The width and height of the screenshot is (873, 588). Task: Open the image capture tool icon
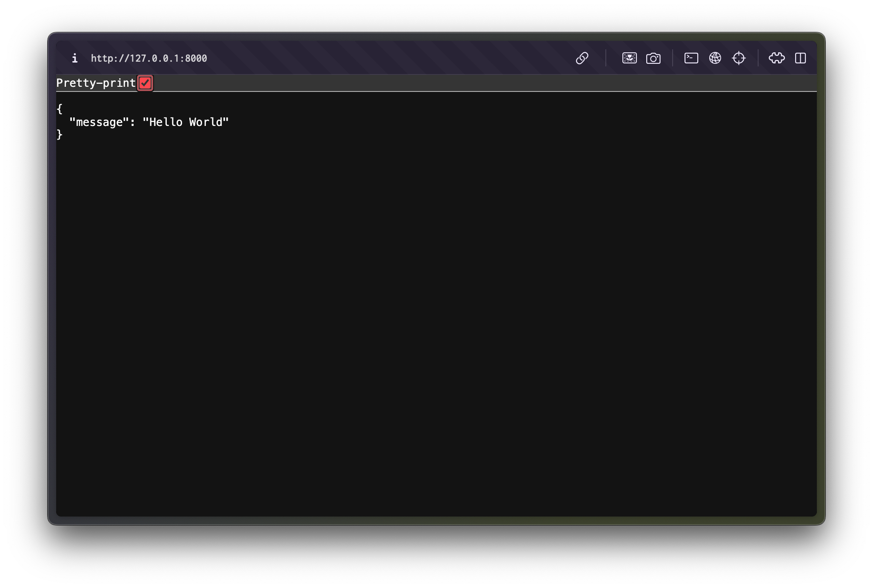tap(630, 58)
